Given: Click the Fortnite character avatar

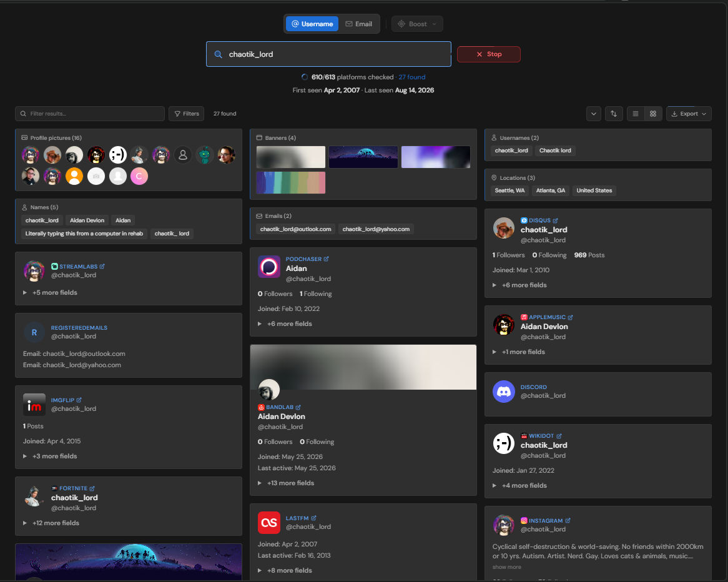Looking at the screenshot, I should [34, 496].
